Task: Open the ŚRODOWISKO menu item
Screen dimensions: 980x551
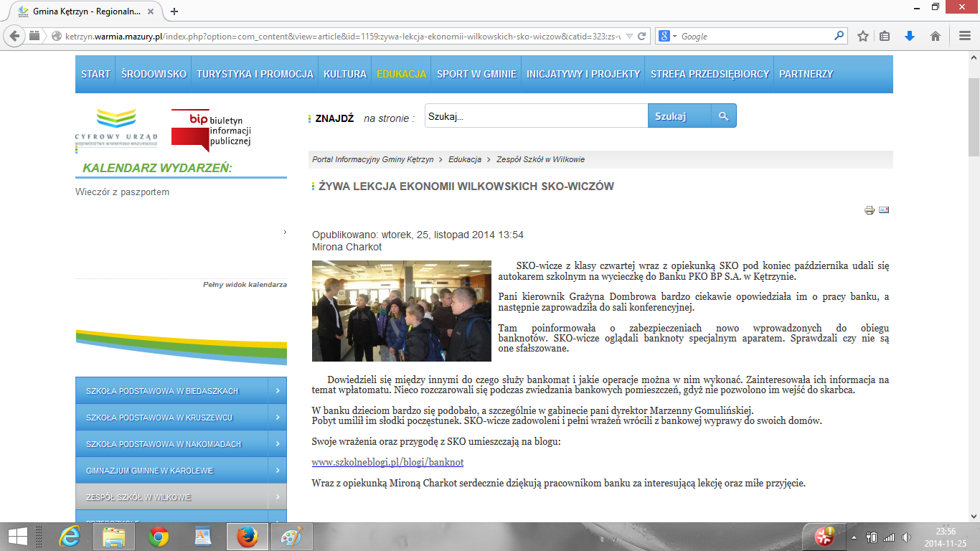Action: (x=154, y=74)
